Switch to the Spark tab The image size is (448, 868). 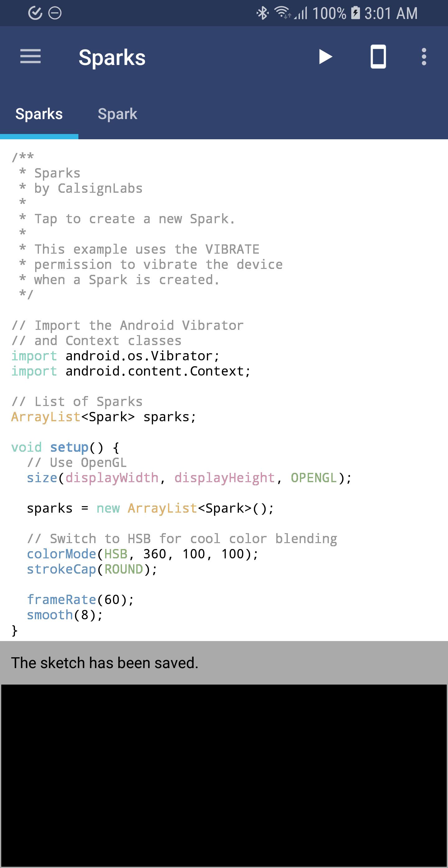[x=117, y=114]
